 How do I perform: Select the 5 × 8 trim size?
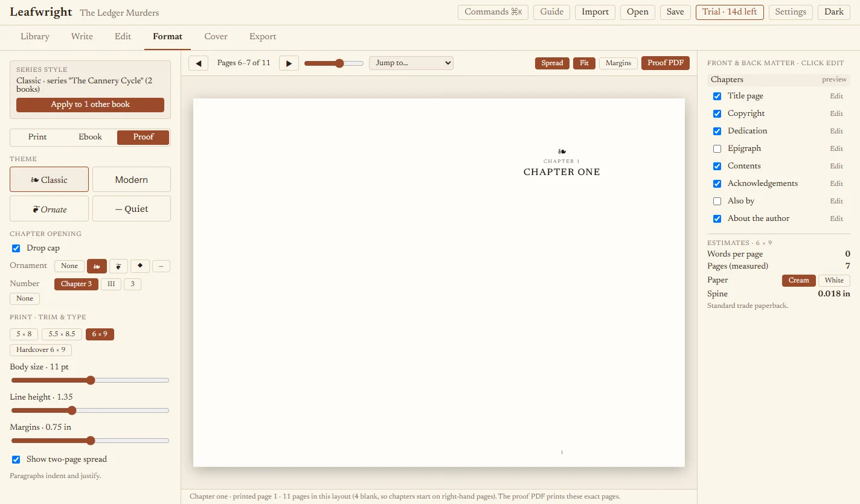24,334
